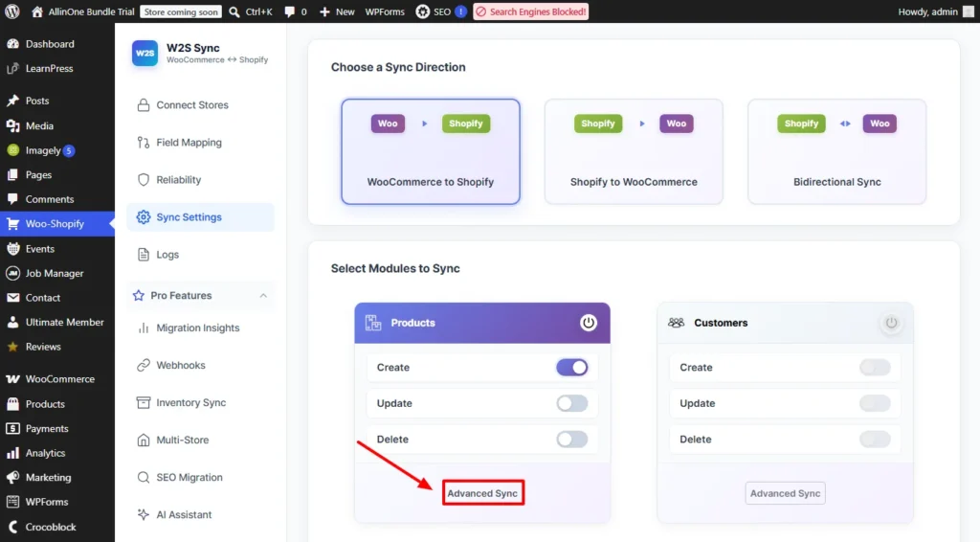This screenshot has width=980, height=542.
Task: Click the SEO Migration search icon
Action: pos(144,478)
